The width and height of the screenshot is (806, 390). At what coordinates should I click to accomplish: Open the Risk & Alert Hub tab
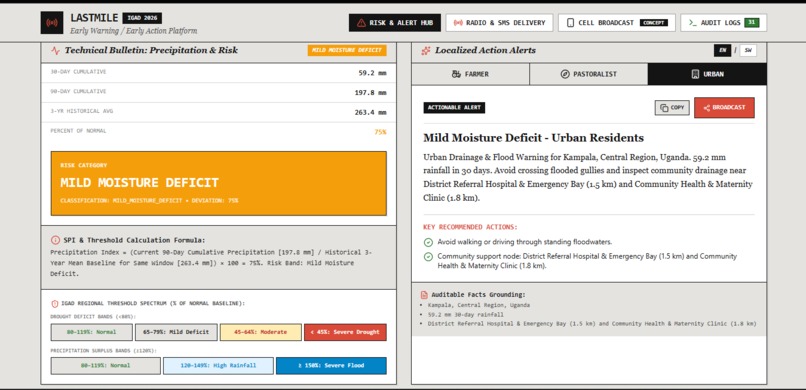[395, 23]
